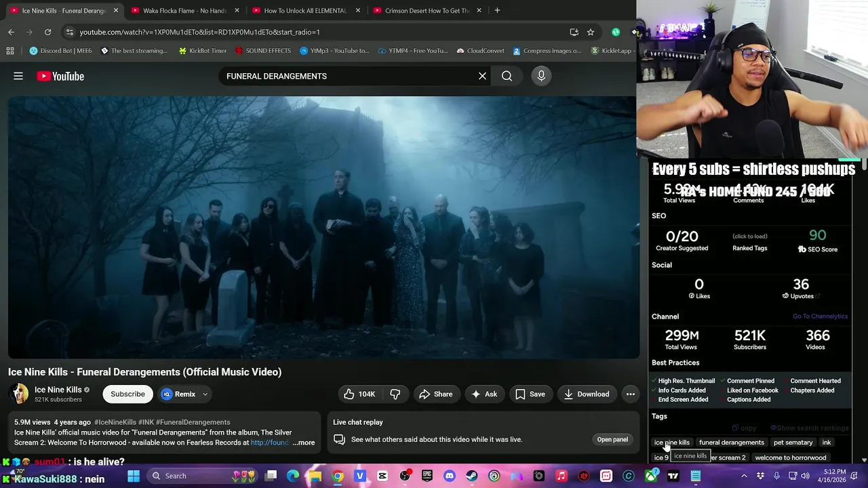868x488 pixels.
Task: Click the 'ice nine kills' tag chip
Action: pos(671,443)
